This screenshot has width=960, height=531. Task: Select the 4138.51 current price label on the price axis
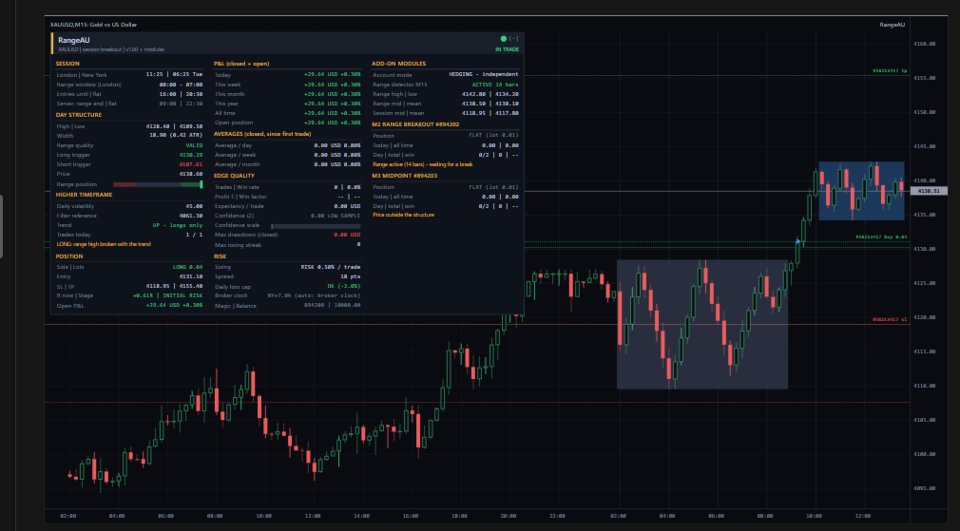tap(929, 191)
